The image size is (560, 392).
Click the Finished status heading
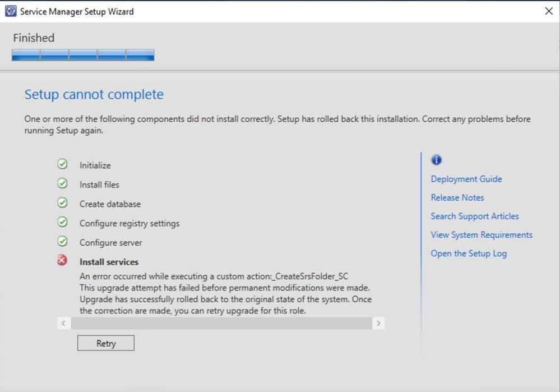[x=34, y=38]
